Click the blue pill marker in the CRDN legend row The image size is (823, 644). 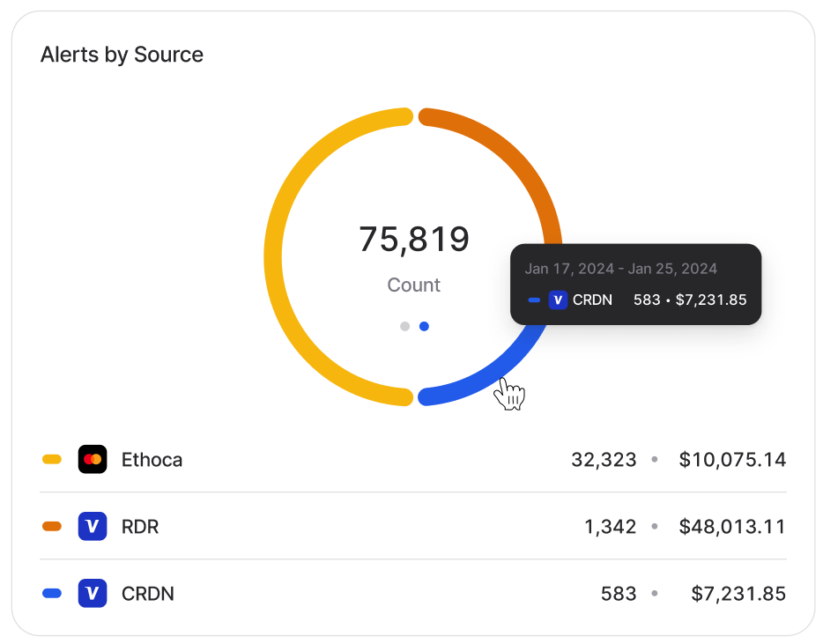click(52, 593)
